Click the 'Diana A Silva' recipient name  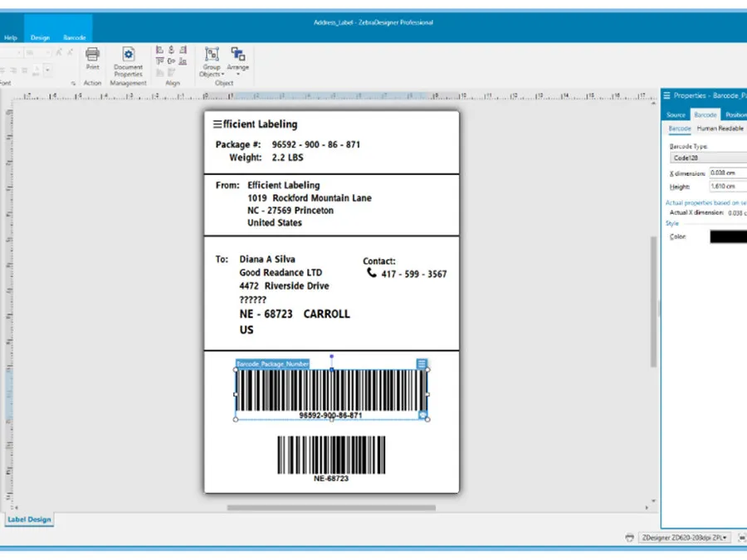point(267,260)
